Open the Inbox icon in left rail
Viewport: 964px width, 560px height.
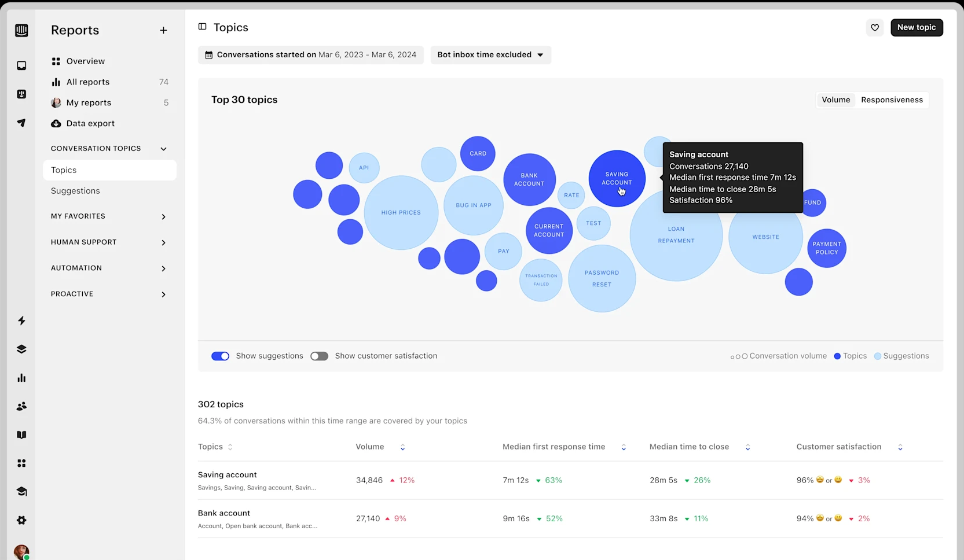21,66
